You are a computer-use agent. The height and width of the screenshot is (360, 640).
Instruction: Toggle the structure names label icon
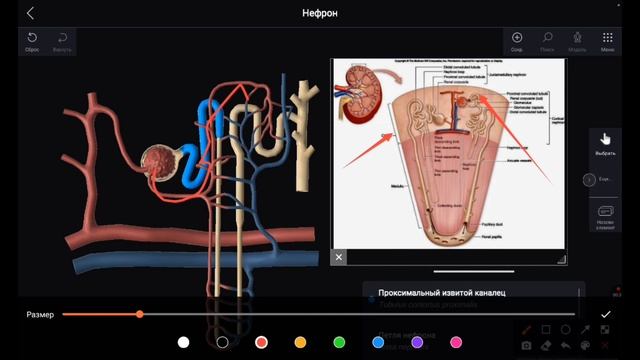[605, 211]
